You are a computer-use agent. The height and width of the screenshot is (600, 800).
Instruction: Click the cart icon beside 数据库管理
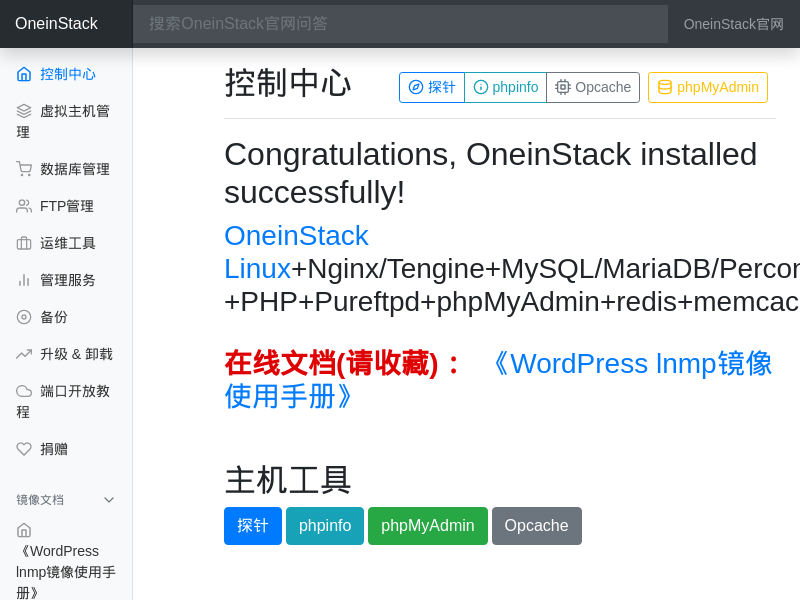[24, 169]
